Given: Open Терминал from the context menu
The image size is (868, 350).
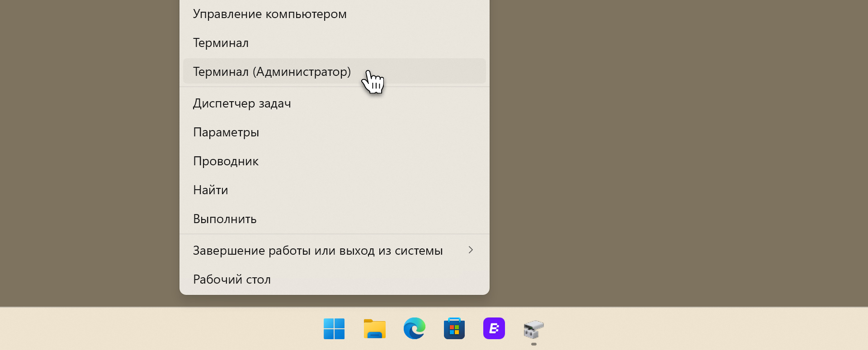Looking at the screenshot, I should point(221,43).
